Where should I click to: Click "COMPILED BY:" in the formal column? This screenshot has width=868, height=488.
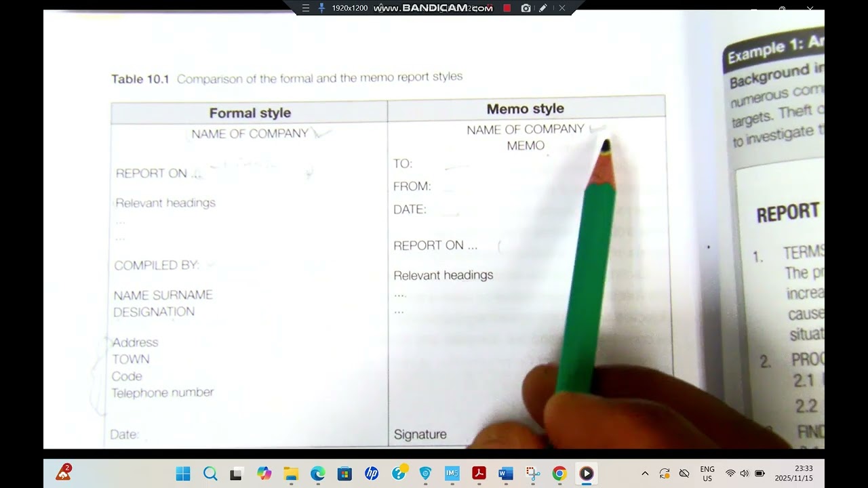click(157, 265)
